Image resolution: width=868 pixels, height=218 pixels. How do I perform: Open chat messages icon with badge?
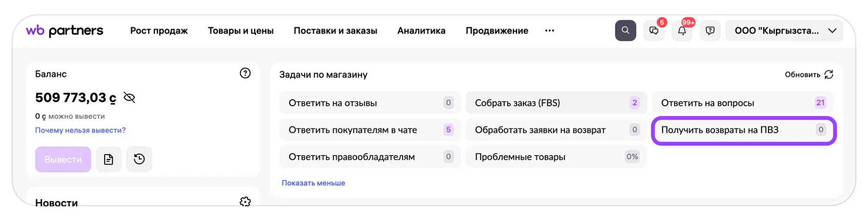(x=653, y=31)
